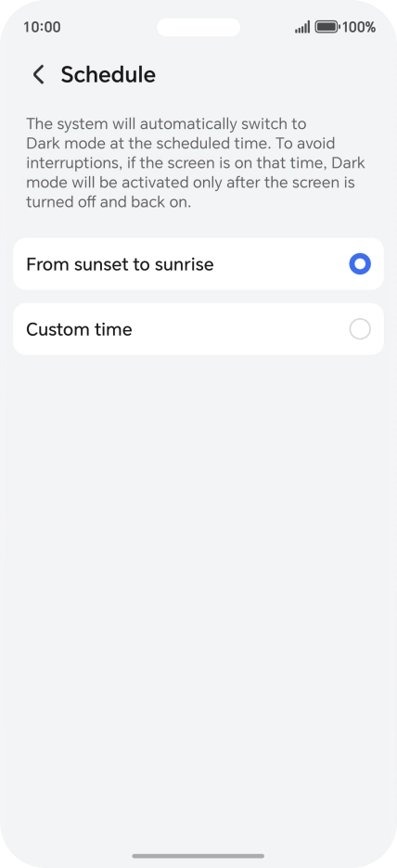The height and width of the screenshot is (868, 397).
Task: Tap the "Custom time" label text
Action: tap(79, 329)
